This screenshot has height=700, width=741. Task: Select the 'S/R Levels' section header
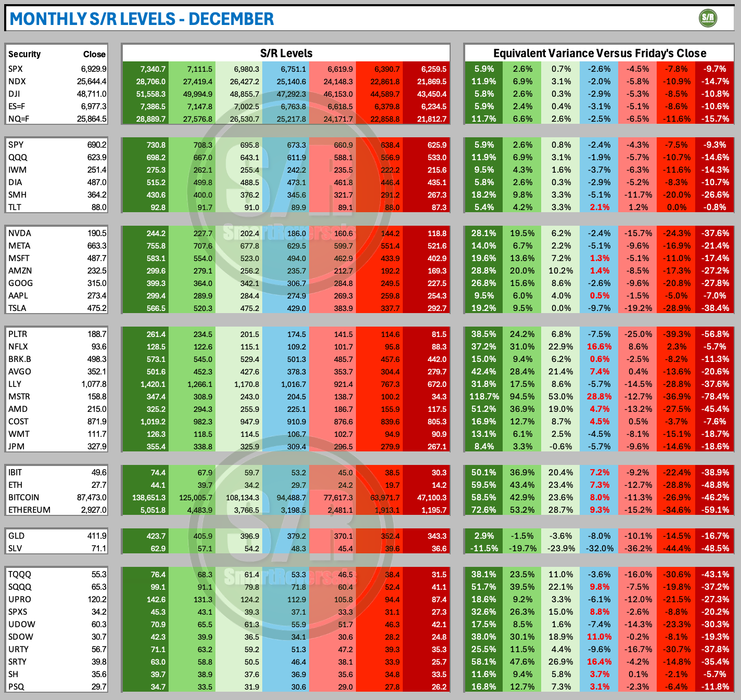(286, 53)
